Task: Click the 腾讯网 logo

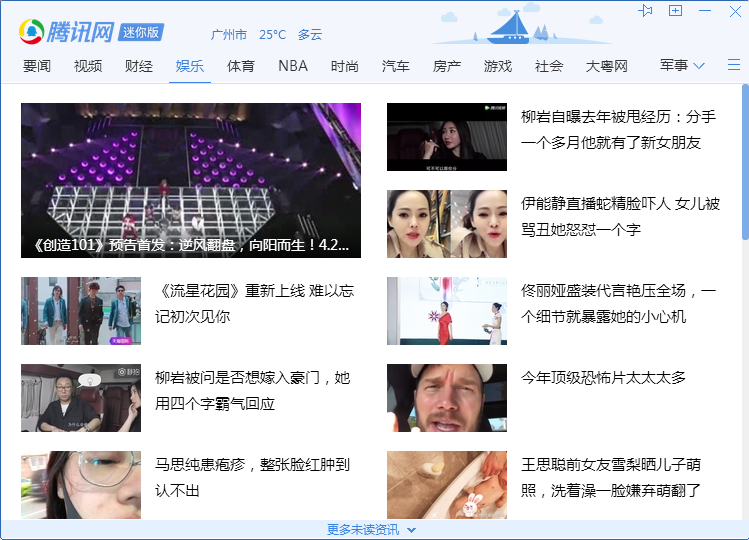Action: point(66,32)
